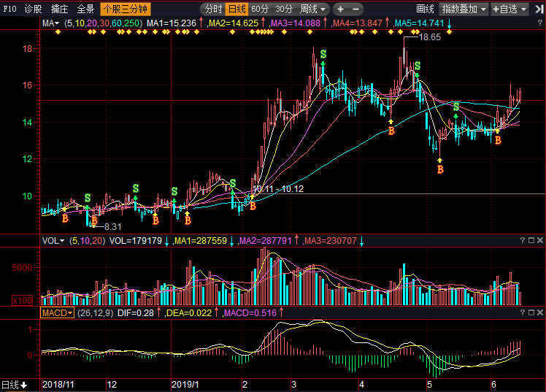Click the zoom out minus button
This screenshot has width=546, height=392.
point(355,9)
